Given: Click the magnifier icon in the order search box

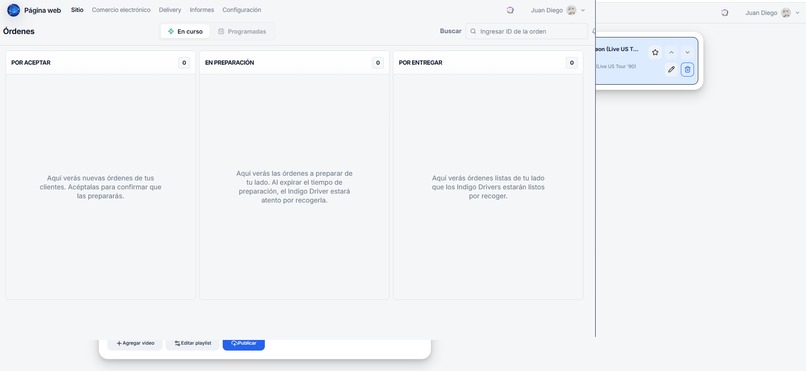Looking at the screenshot, I should pos(473,31).
